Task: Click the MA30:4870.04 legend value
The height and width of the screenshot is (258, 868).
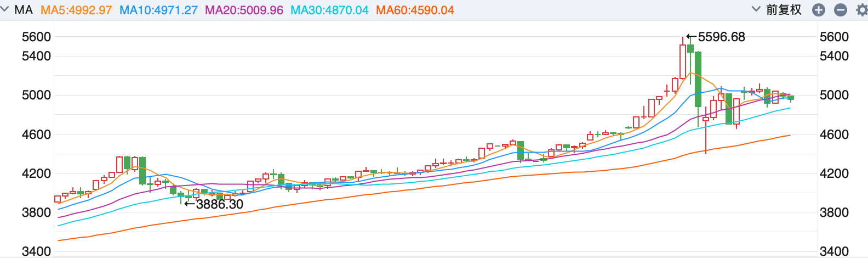Action: click(329, 10)
